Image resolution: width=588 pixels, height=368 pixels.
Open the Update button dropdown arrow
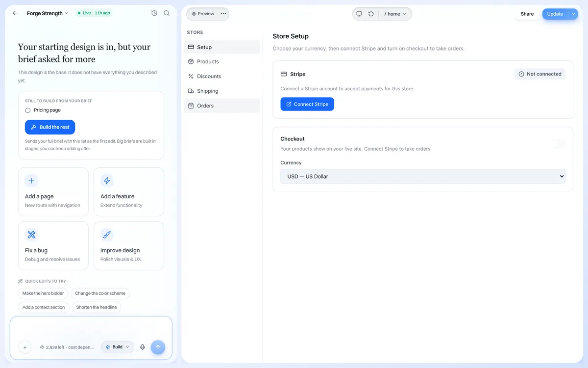(x=573, y=14)
